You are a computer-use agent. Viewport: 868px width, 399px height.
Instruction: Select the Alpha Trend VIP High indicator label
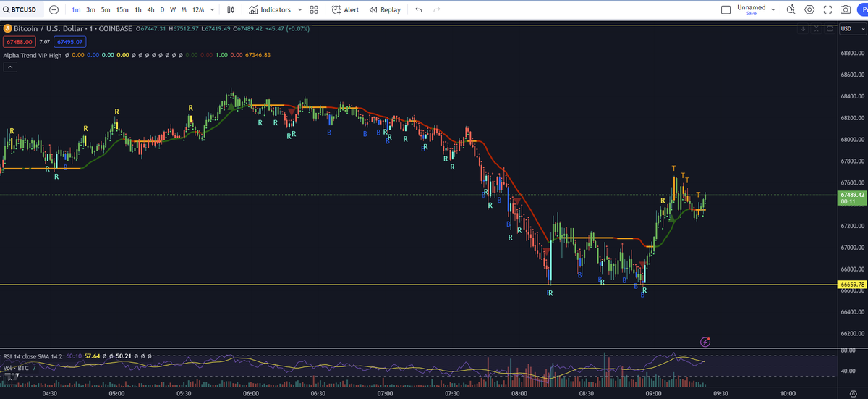[32, 54]
